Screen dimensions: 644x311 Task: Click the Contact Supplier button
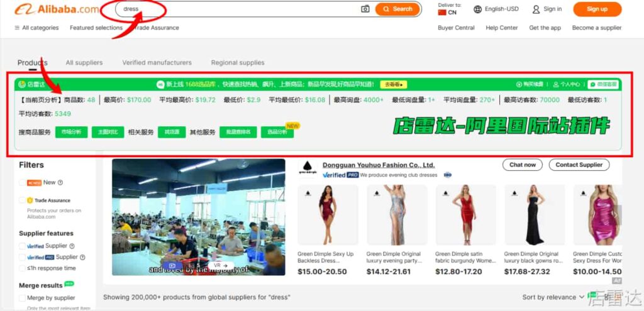point(579,165)
